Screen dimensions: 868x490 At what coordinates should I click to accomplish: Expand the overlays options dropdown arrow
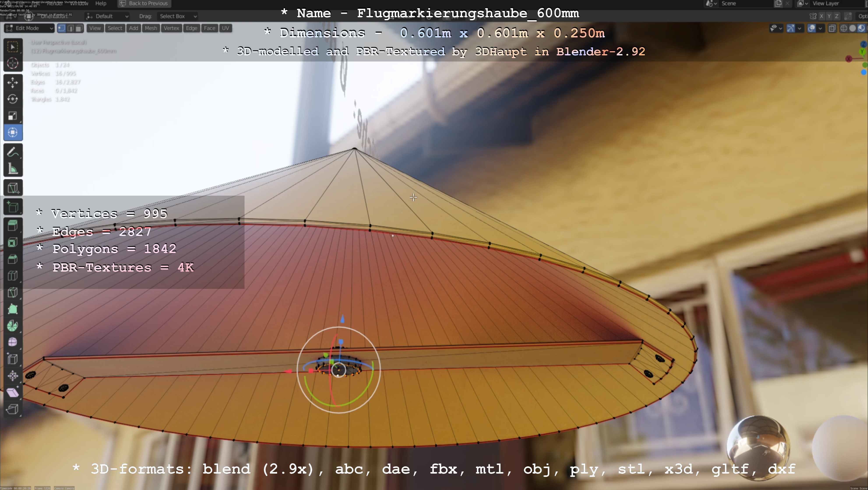pyautogui.click(x=820, y=28)
